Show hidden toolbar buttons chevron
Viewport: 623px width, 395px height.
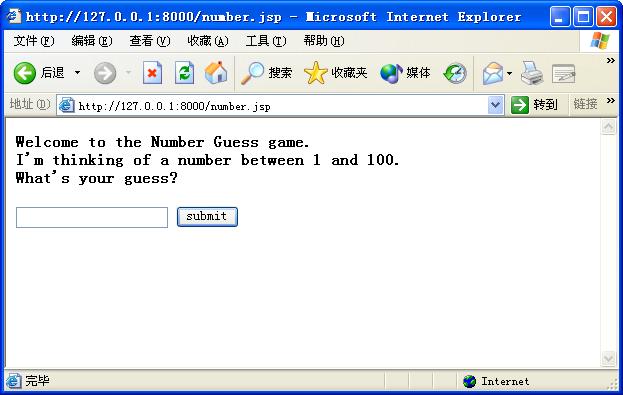(x=611, y=60)
